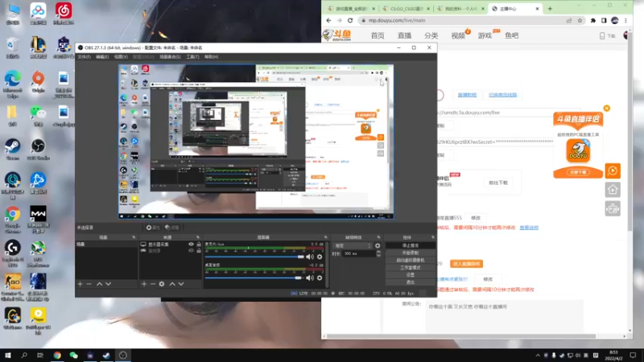Image resolution: width=644 pixels, height=362 pixels.
Task: Move the source up in the sources list
Action: [x=172, y=284]
